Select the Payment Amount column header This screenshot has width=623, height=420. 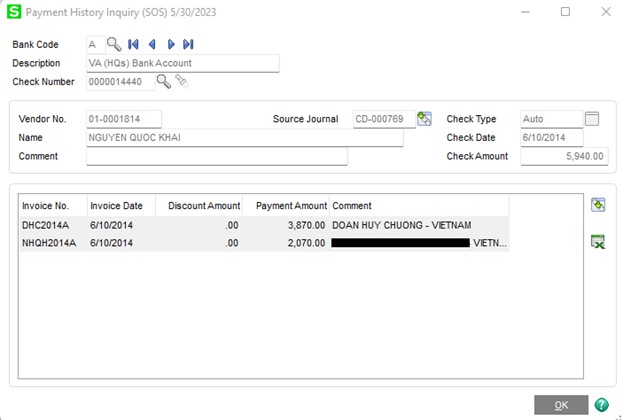[286, 205]
